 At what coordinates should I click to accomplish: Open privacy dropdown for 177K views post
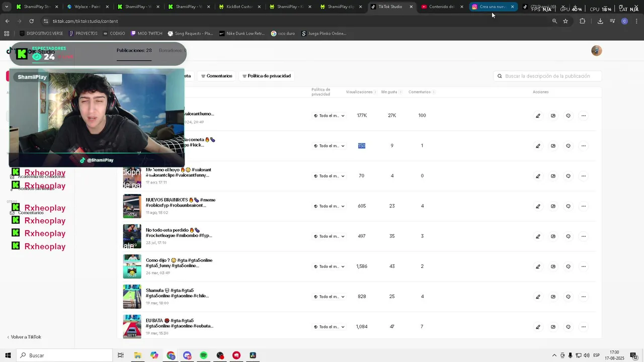pyautogui.click(x=329, y=116)
